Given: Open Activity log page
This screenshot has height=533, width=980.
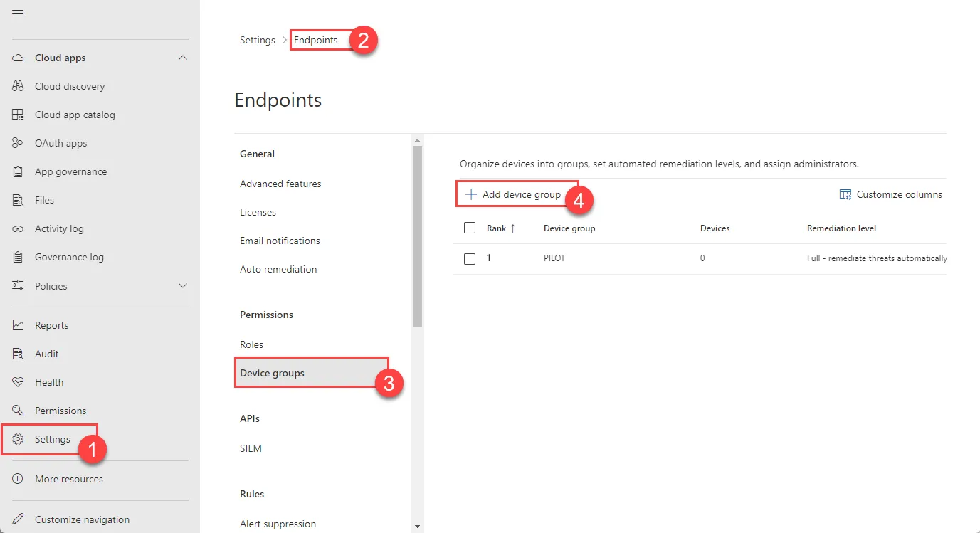Looking at the screenshot, I should (59, 228).
